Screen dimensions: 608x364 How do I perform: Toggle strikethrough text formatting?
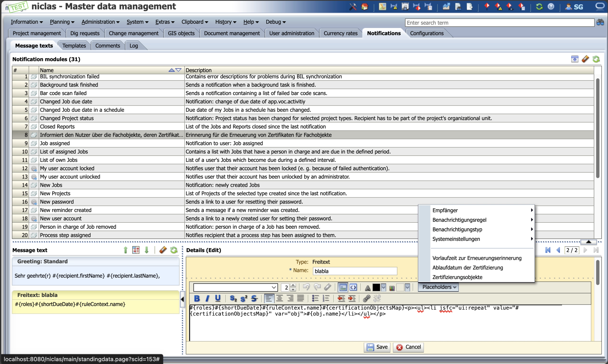[x=254, y=299]
